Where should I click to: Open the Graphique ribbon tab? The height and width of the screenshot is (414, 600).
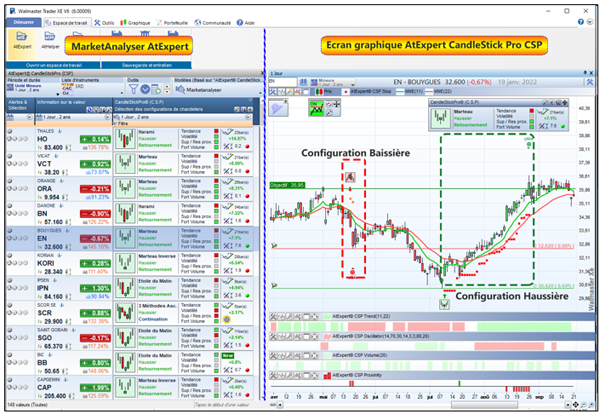135,23
